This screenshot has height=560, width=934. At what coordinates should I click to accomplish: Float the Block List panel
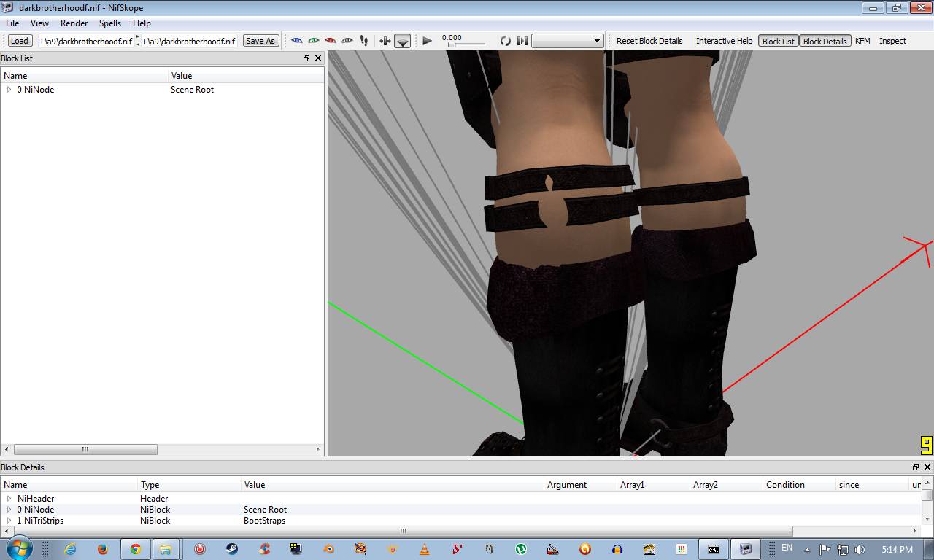(x=306, y=58)
